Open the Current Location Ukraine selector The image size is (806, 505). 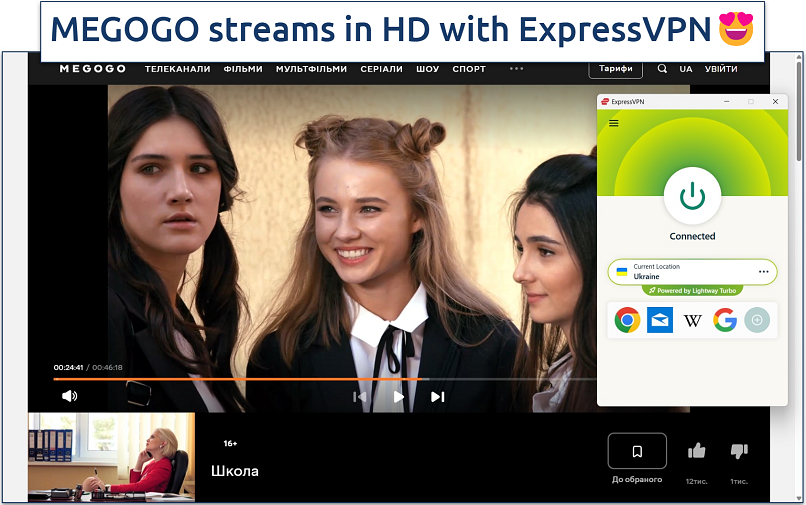pos(692,272)
